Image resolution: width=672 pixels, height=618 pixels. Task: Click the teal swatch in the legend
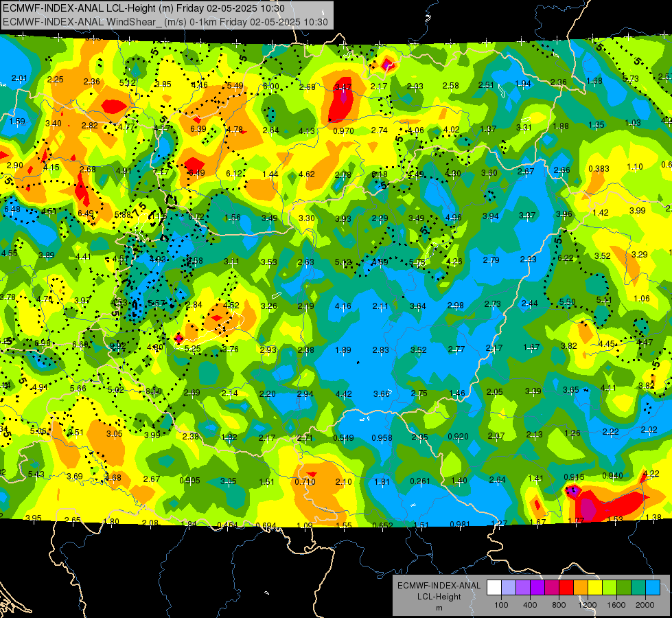click(x=638, y=588)
